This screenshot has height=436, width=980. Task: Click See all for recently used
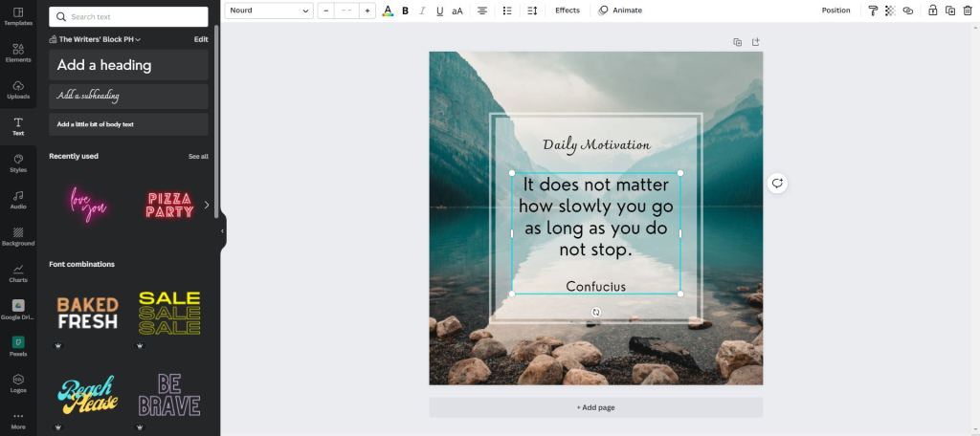point(198,156)
